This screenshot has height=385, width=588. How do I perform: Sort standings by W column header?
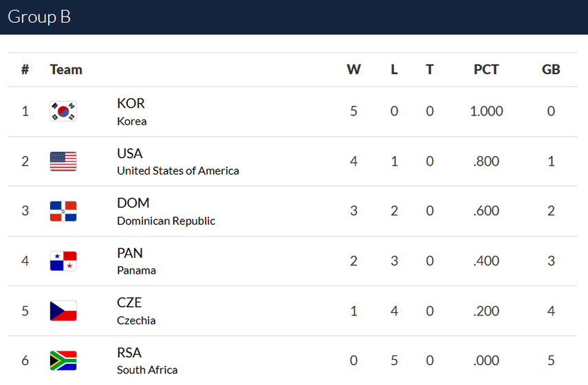(x=353, y=69)
